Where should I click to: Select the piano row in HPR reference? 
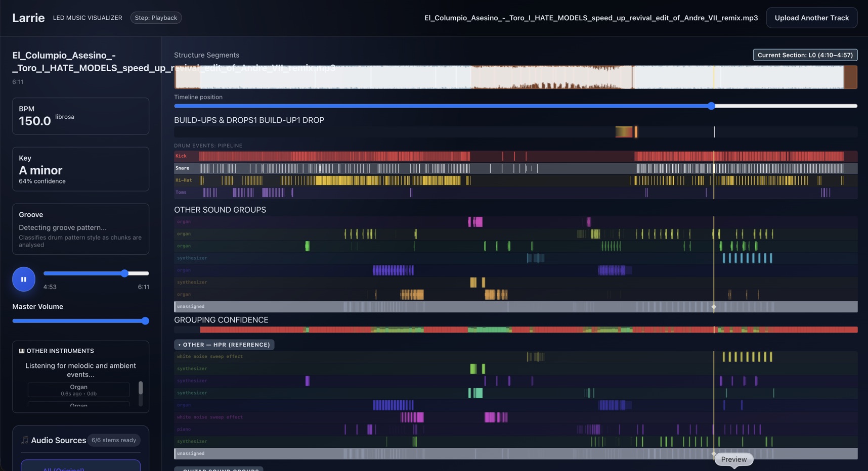click(x=515, y=430)
